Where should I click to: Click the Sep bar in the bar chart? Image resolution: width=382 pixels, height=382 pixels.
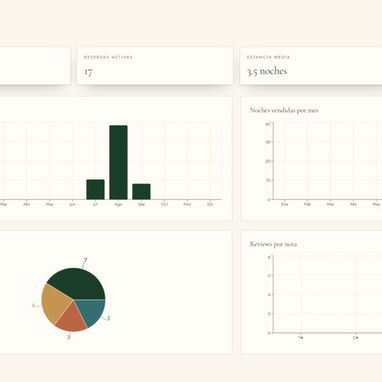[141, 192]
